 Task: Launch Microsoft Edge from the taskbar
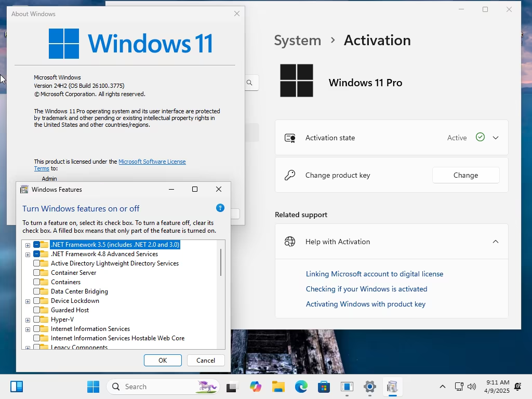tap(301, 387)
